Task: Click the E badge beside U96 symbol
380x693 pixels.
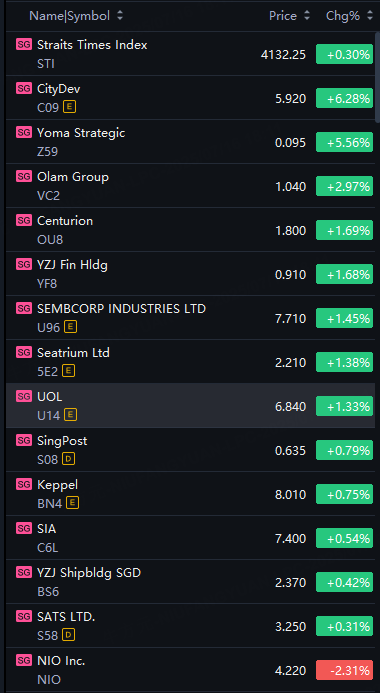Action: [x=70, y=327]
